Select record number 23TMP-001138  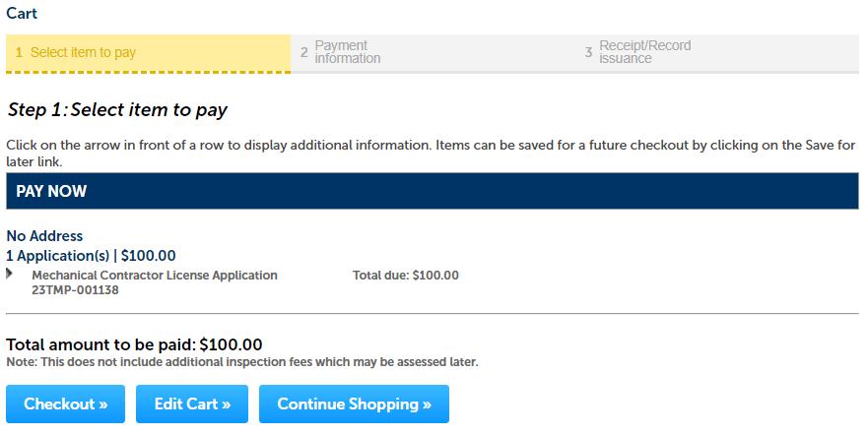tap(76, 290)
